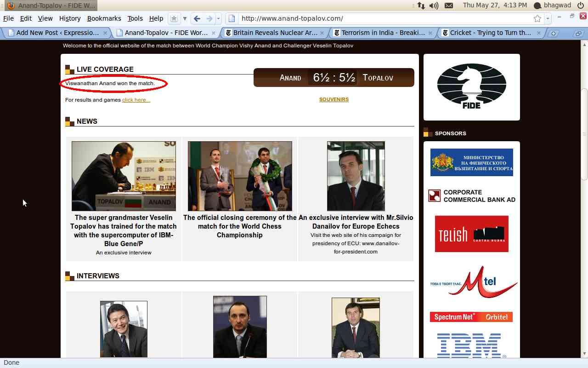588x368 pixels.
Task: Switch to the Cricket tab
Action: (x=492, y=33)
